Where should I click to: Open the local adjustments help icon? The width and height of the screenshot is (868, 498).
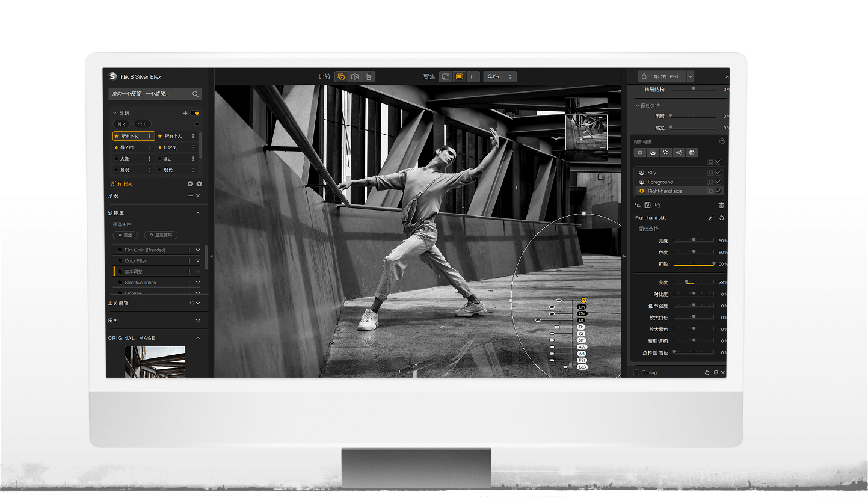722,141
